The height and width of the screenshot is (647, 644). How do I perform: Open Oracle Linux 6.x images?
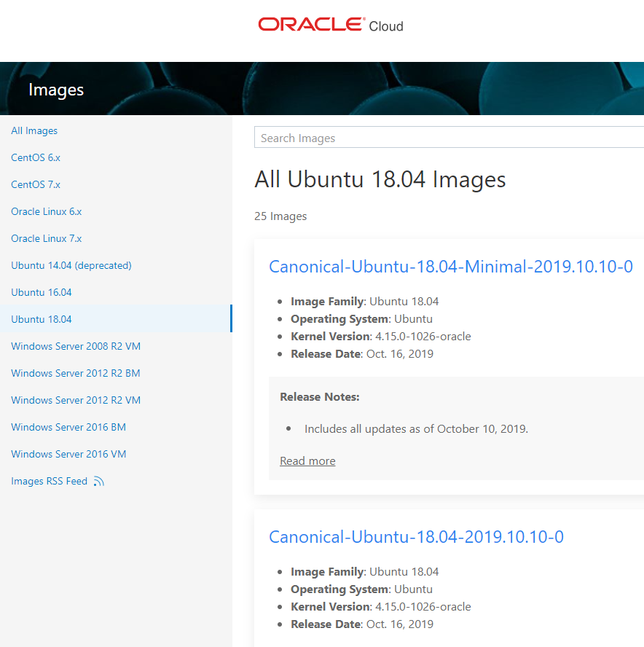pos(46,212)
